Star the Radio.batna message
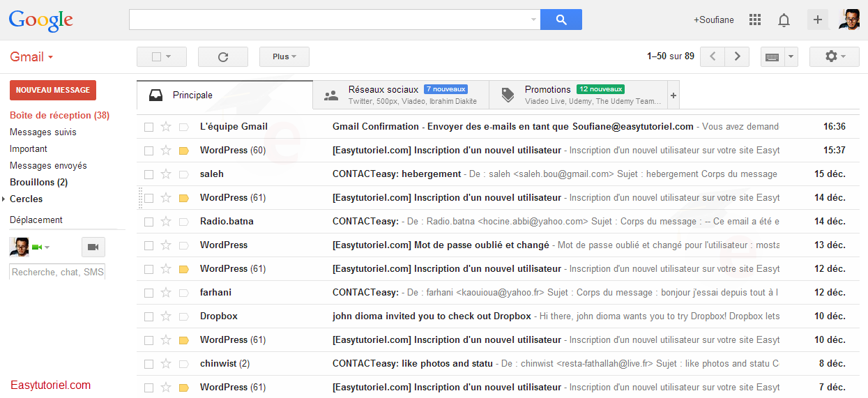Screen dimensions: 868x398 click(166, 222)
